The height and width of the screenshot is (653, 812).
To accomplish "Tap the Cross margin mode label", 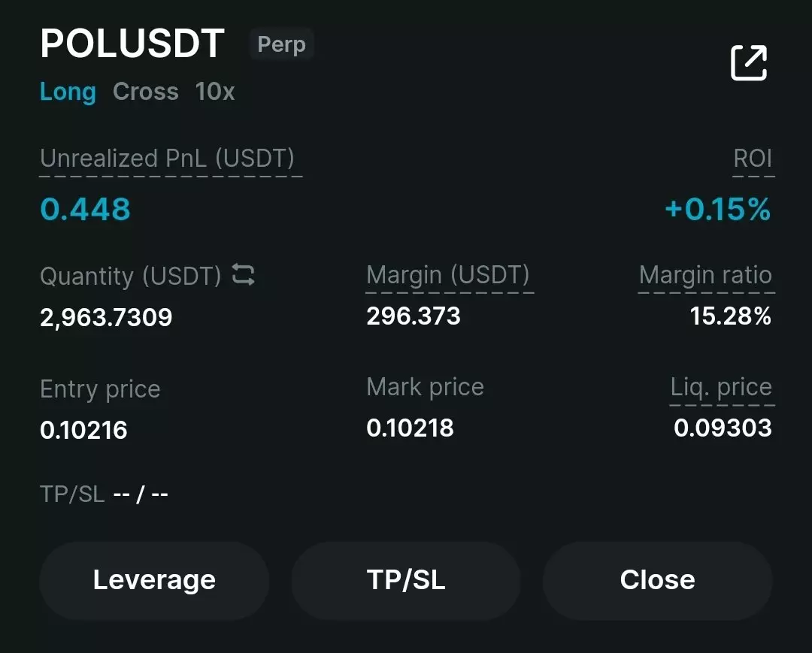I will pos(146,92).
